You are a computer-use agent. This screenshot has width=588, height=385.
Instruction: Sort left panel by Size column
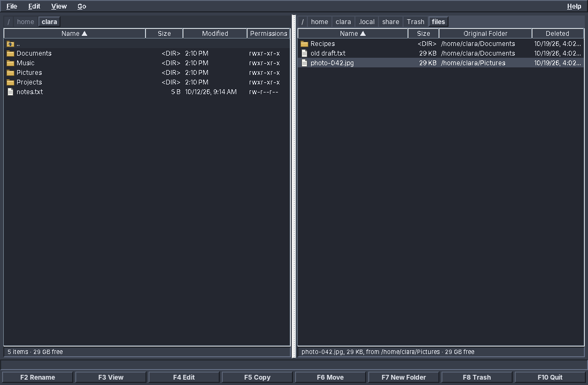pyautogui.click(x=164, y=33)
